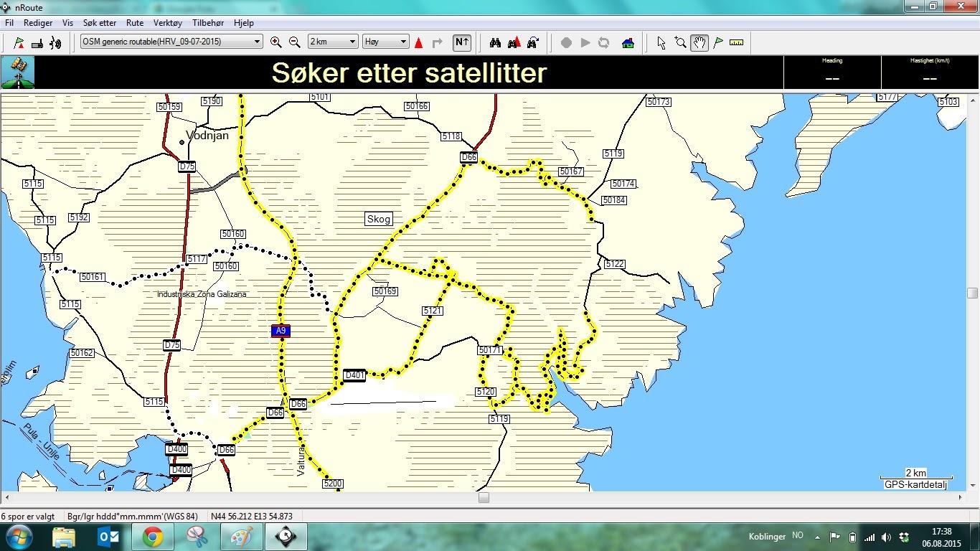Click the binoculars recent finds icon
The image size is (980, 551).
coord(532,42)
